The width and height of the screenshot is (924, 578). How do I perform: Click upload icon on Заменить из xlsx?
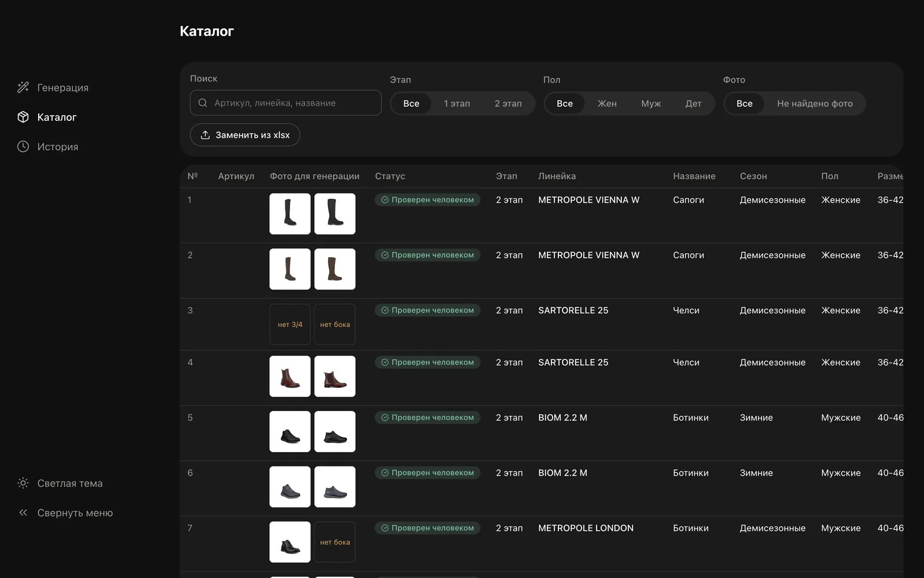(205, 135)
